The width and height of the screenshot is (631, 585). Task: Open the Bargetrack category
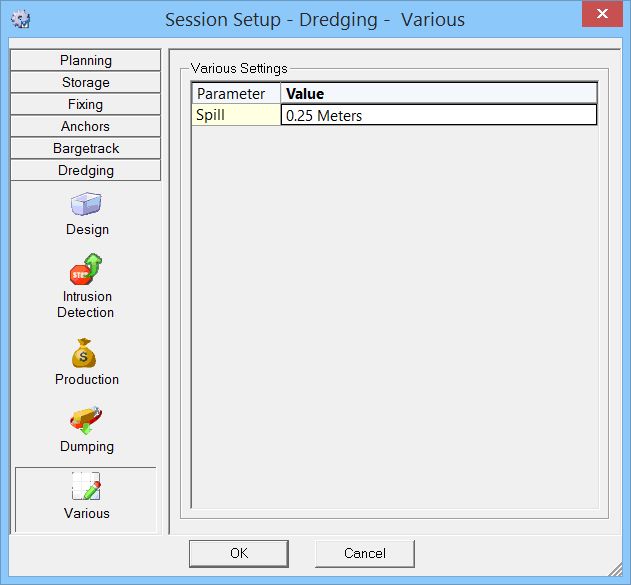86,148
